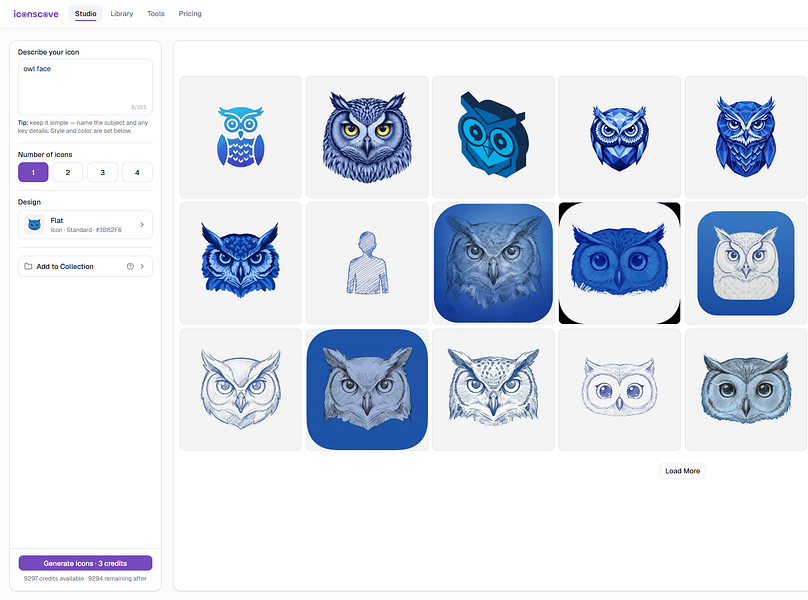The height and width of the screenshot is (600, 808).
Task: Click the Flat design owl preview icon
Action: click(x=35, y=225)
